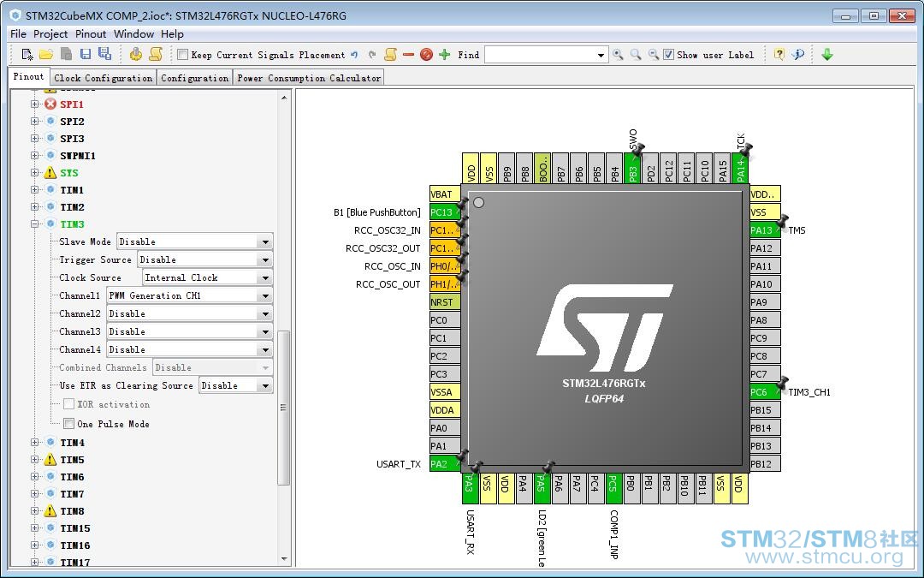Viewport: 924px width, 578px height.
Task: Expand the SPI1 tree node
Action: pos(35,104)
